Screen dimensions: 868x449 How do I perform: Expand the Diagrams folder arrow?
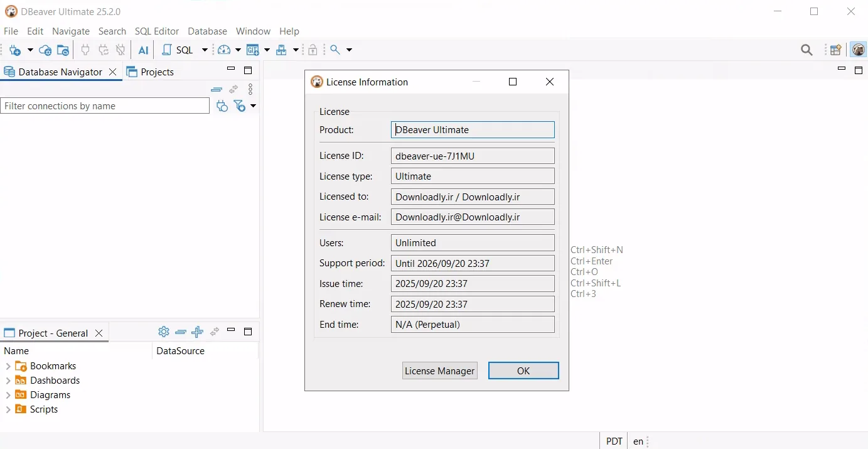(8, 395)
